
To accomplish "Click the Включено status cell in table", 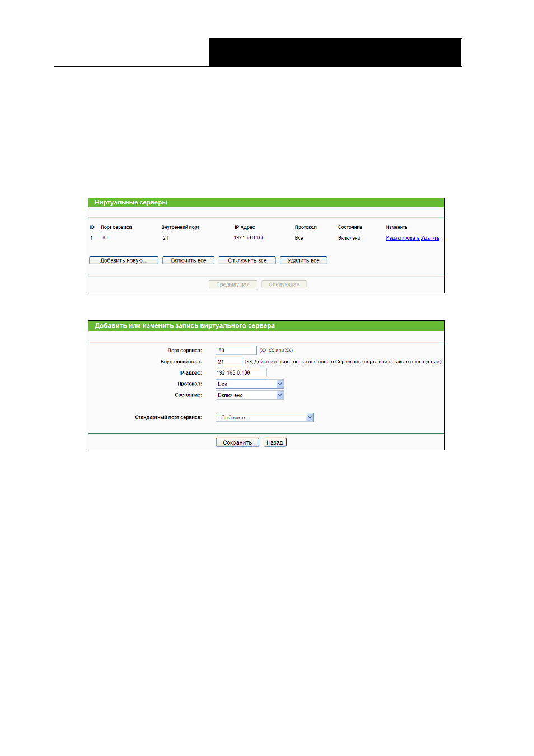I will [x=349, y=238].
